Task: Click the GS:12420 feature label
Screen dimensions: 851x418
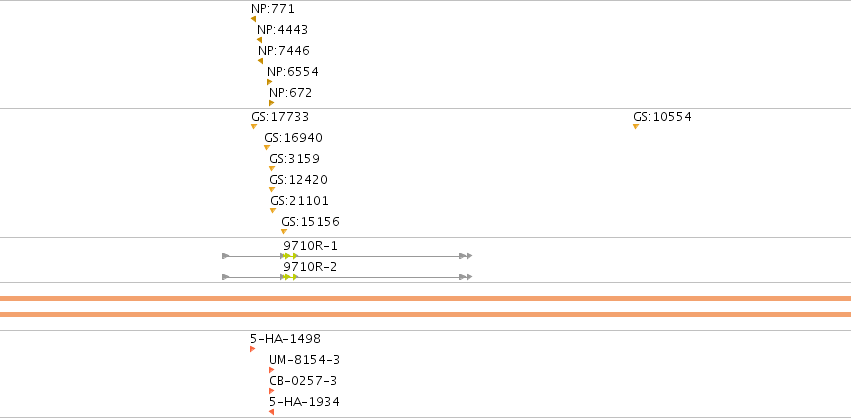Action: point(299,180)
